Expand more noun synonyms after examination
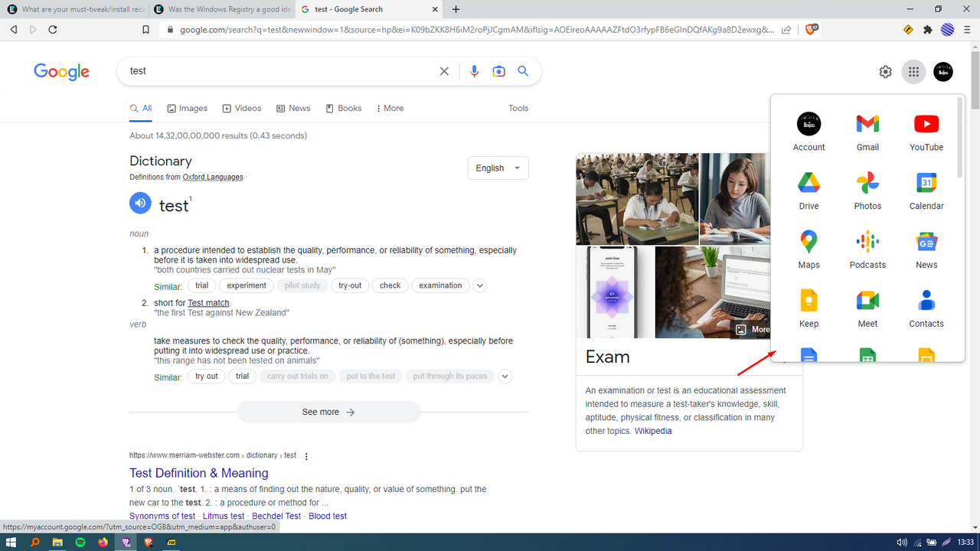 [x=480, y=285]
